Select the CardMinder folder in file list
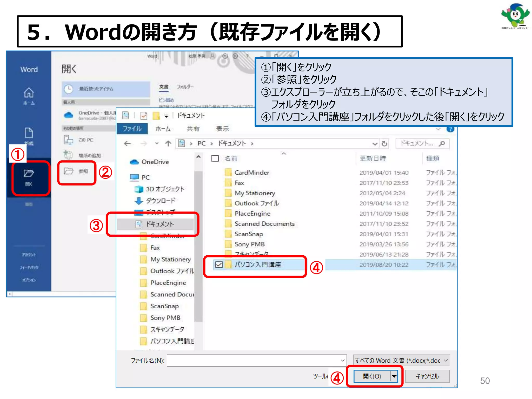 pyautogui.click(x=247, y=172)
